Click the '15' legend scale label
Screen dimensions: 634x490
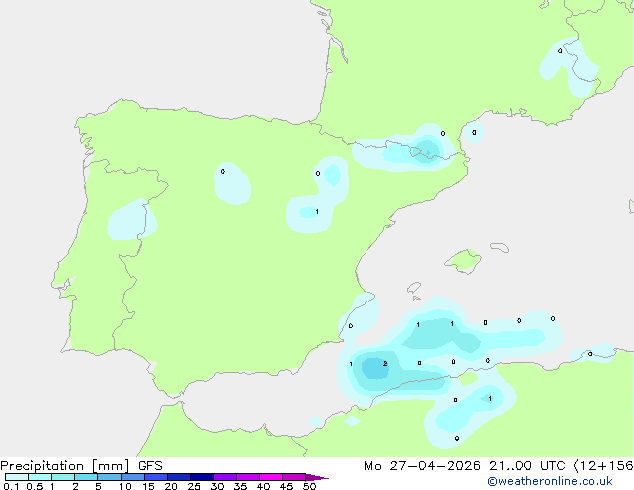[148, 486]
